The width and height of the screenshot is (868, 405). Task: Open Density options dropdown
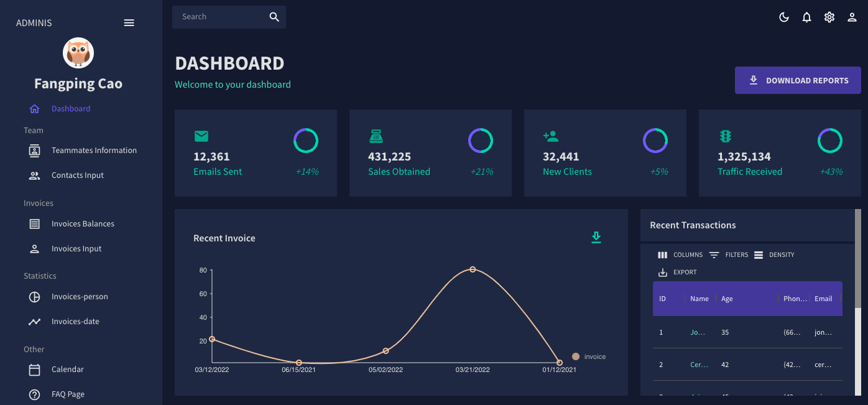coord(774,255)
